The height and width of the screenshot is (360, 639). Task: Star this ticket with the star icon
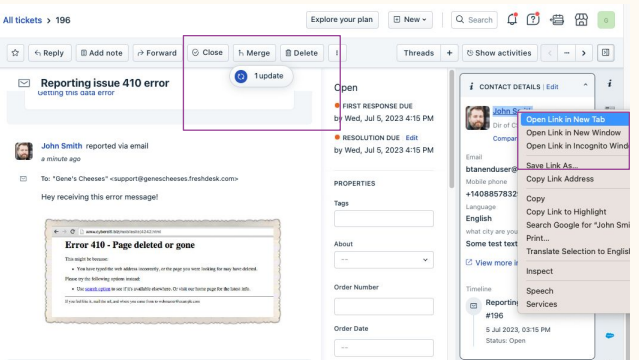[x=15, y=53]
